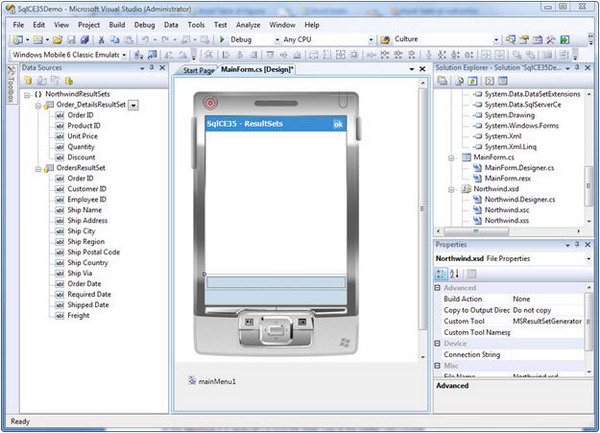
Task: Collapse the Device category in Properties
Action: (x=438, y=343)
